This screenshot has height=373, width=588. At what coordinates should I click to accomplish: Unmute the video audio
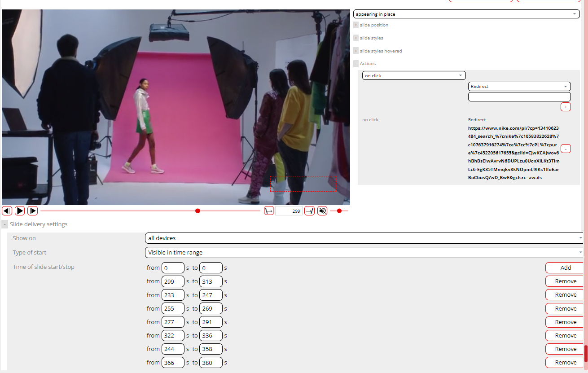[x=322, y=211]
